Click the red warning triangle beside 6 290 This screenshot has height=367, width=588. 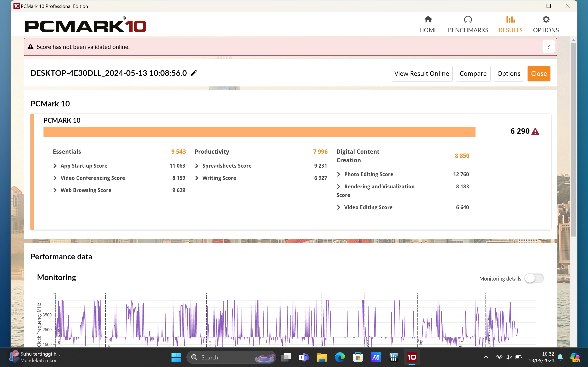tap(535, 132)
